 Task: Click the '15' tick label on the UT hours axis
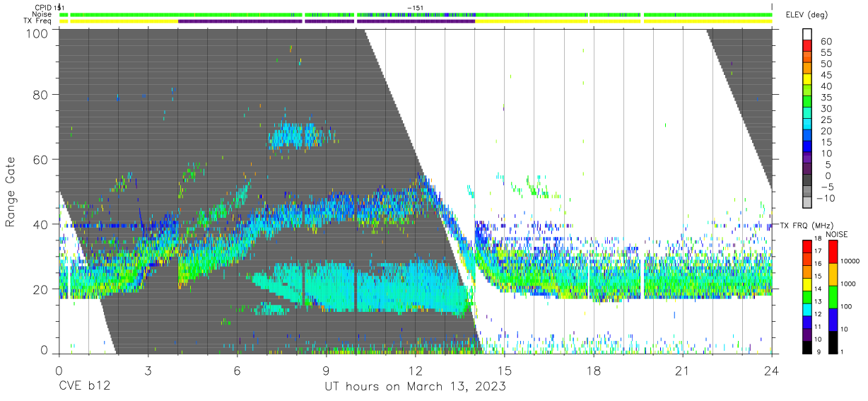tap(504, 371)
